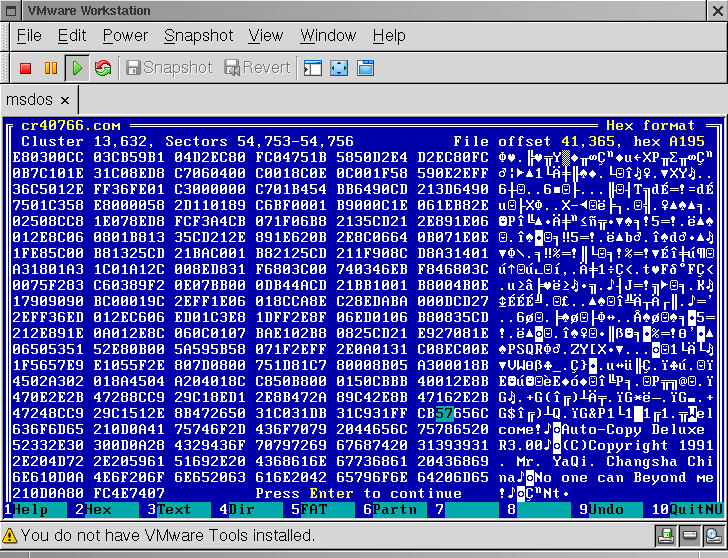Click the Snapshot toolbar button
Image resolution: width=728 pixels, height=558 pixels.
click(169, 68)
